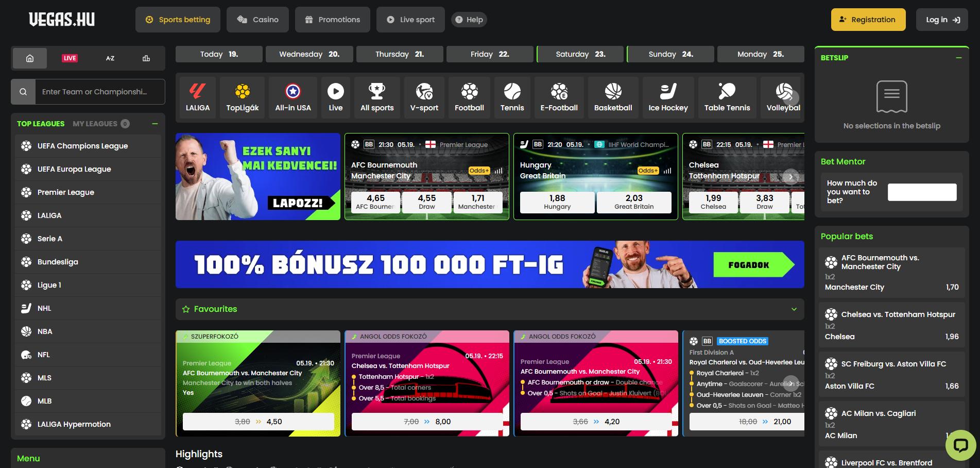Open the A-Z sports list icon
The image size is (980, 468).
point(110,58)
